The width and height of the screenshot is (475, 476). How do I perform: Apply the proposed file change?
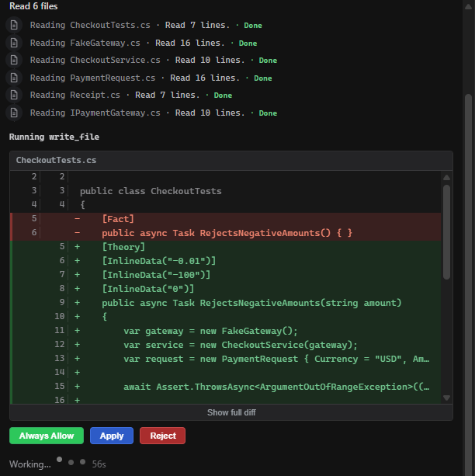[112, 436]
